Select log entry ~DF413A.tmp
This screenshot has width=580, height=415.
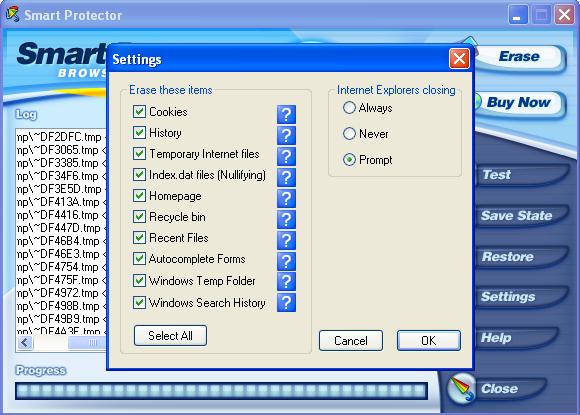pyautogui.click(x=61, y=202)
